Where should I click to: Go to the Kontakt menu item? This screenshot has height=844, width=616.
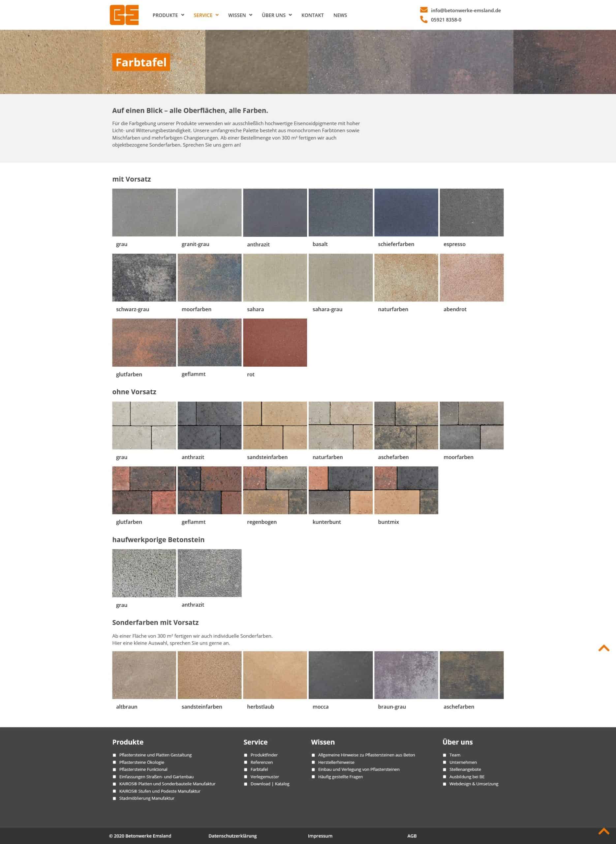pyautogui.click(x=313, y=15)
